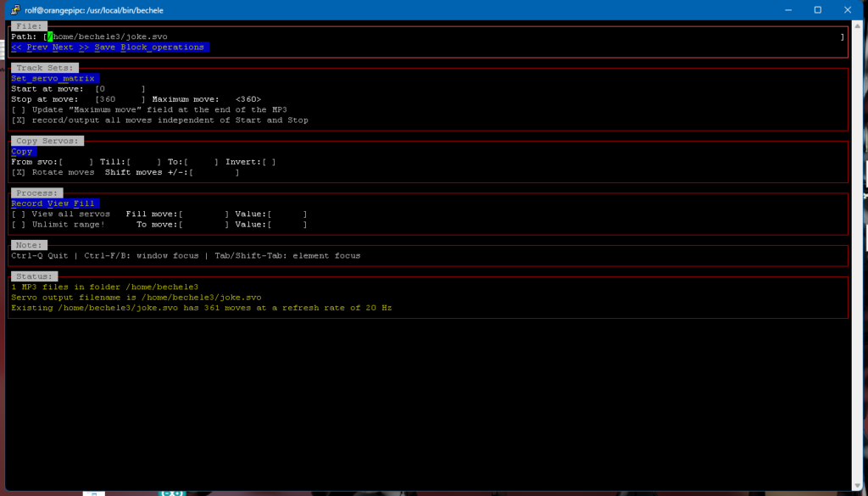Click the terminal app icon in title bar
The width and height of the screenshot is (868, 496).
point(14,9)
